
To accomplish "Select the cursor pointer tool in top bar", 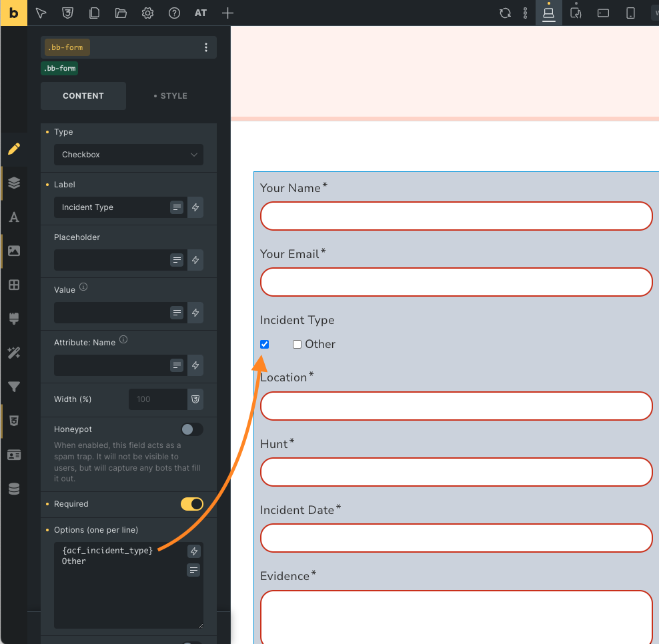I will 41,13.
